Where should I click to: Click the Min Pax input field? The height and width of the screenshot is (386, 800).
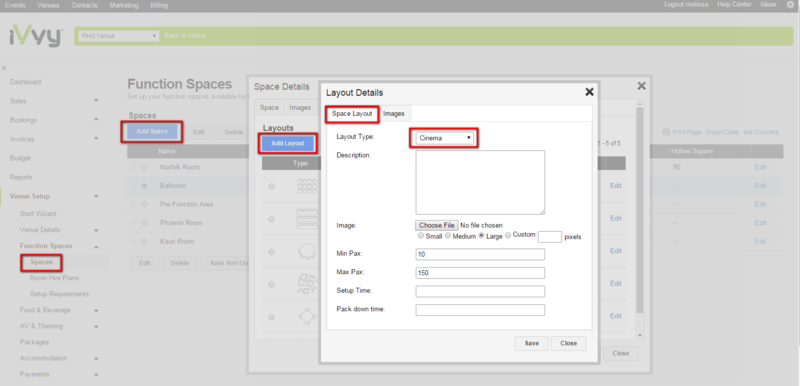click(480, 254)
